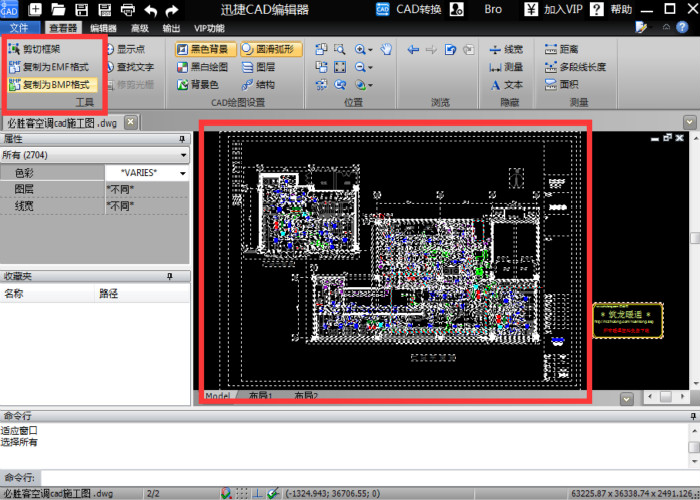Image resolution: width=700 pixels, height=500 pixels.
Task: Toggle the snap icon in status bar
Action: tap(226, 493)
